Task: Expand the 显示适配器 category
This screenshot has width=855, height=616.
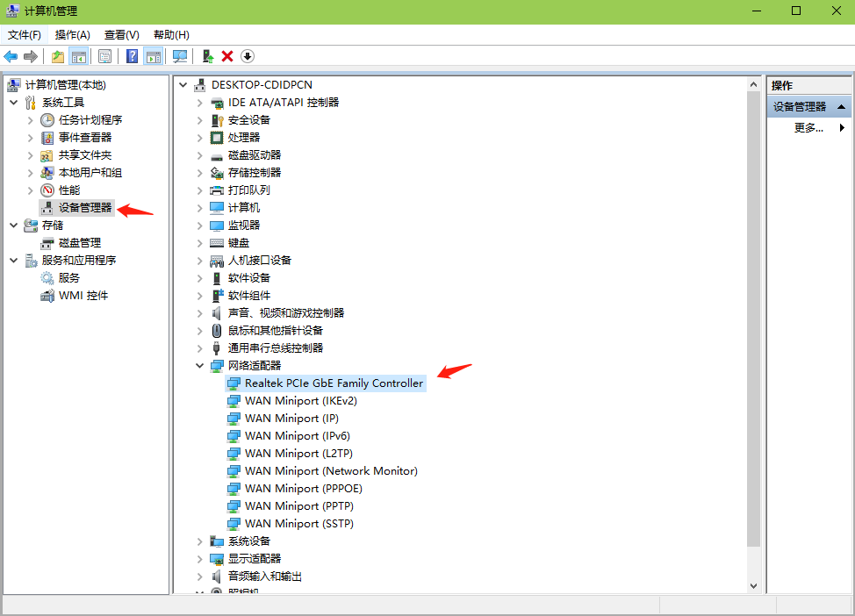Action: click(x=200, y=558)
